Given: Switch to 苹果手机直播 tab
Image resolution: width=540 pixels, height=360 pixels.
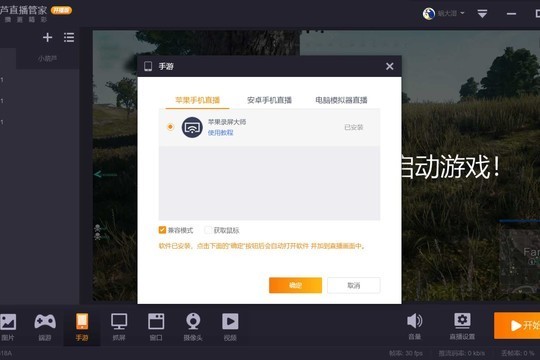Looking at the screenshot, I should (198, 100).
